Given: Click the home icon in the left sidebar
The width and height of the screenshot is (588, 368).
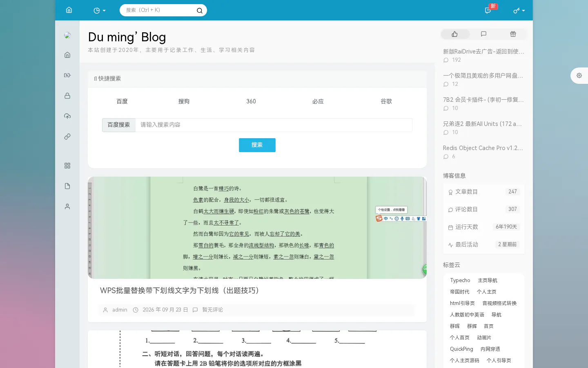Looking at the screenshot, I should tap(67, 55).
